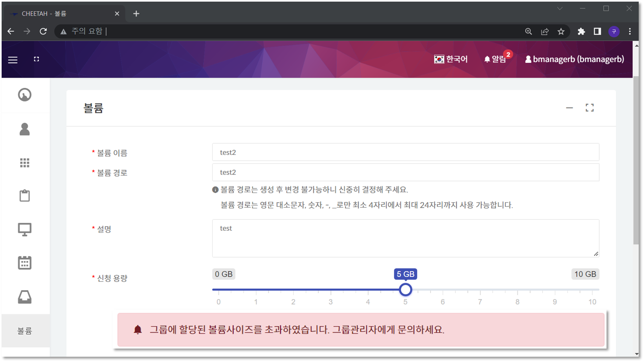
Task: Open 알림 notifications bell
Action: coord(495,59)
